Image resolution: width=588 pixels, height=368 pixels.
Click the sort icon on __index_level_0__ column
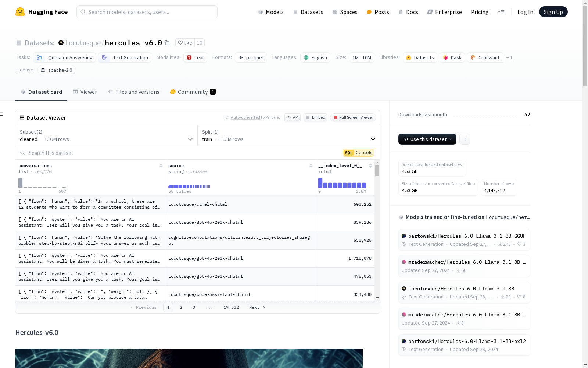[370, 166]
